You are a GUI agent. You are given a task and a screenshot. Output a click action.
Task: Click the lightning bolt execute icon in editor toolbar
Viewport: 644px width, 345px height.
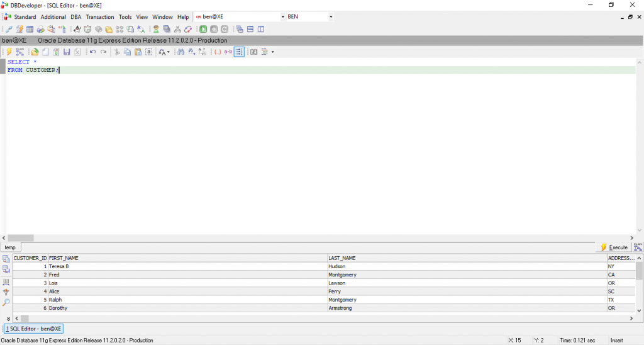pos(9,52)
